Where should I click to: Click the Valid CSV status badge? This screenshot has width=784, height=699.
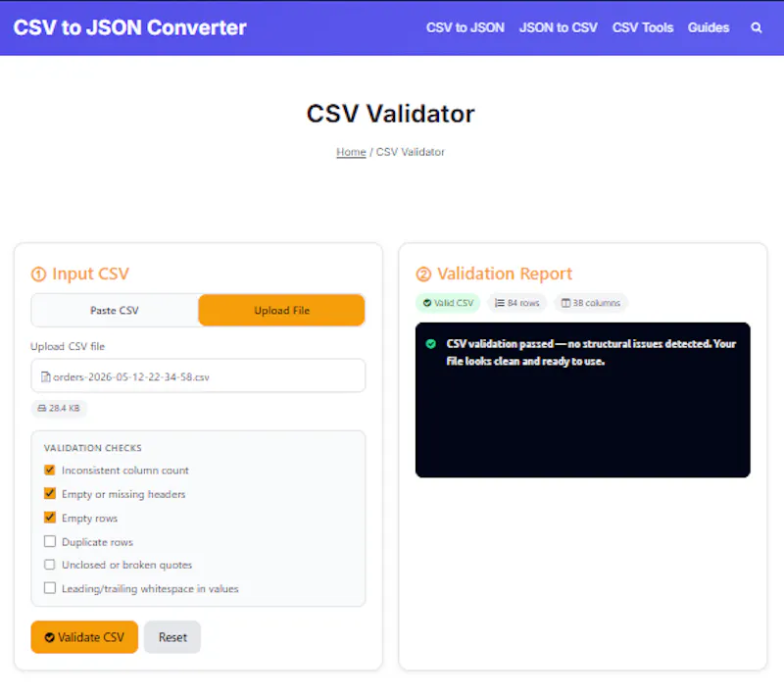448,303
